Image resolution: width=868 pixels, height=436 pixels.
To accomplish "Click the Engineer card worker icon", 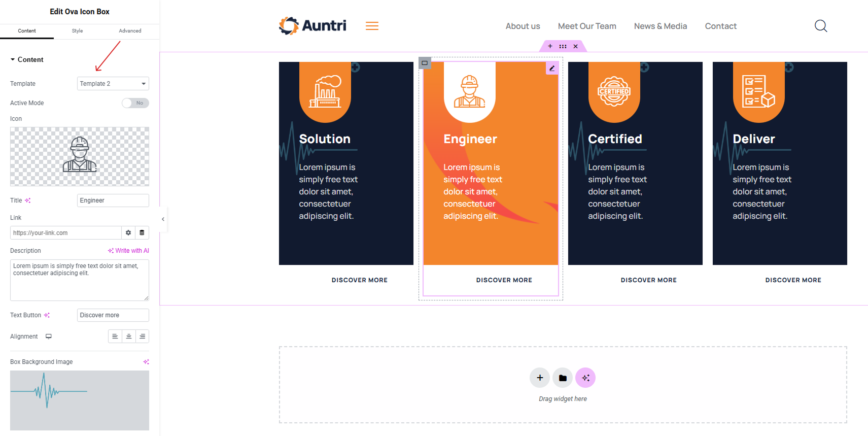I will point(470,91).
